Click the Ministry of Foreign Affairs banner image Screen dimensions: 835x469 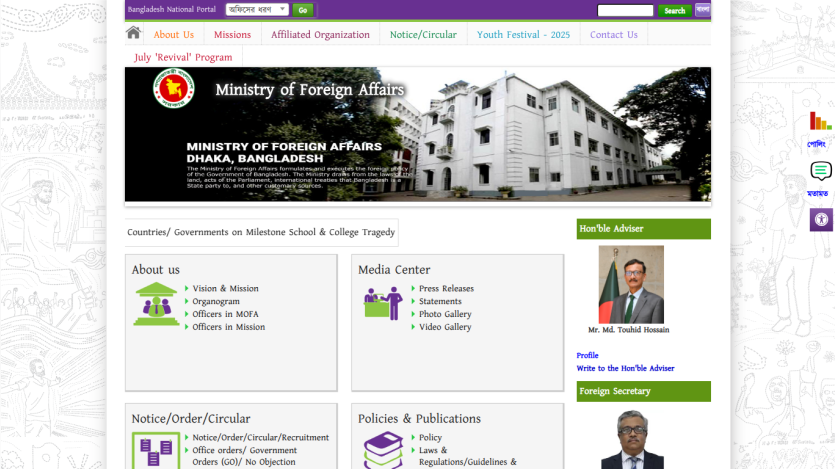[x=418, y=134]
